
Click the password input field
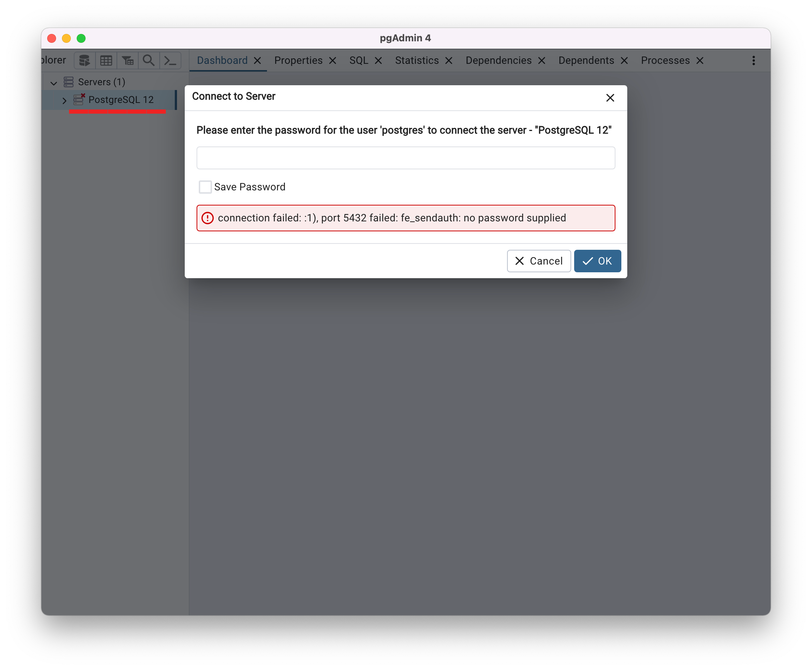405,158
